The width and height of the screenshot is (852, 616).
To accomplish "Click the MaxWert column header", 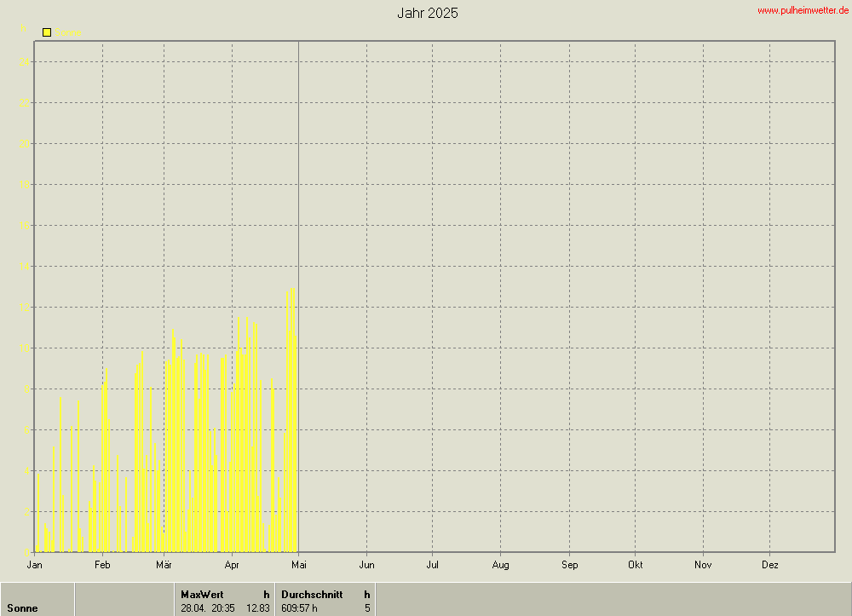I will 202,595.
